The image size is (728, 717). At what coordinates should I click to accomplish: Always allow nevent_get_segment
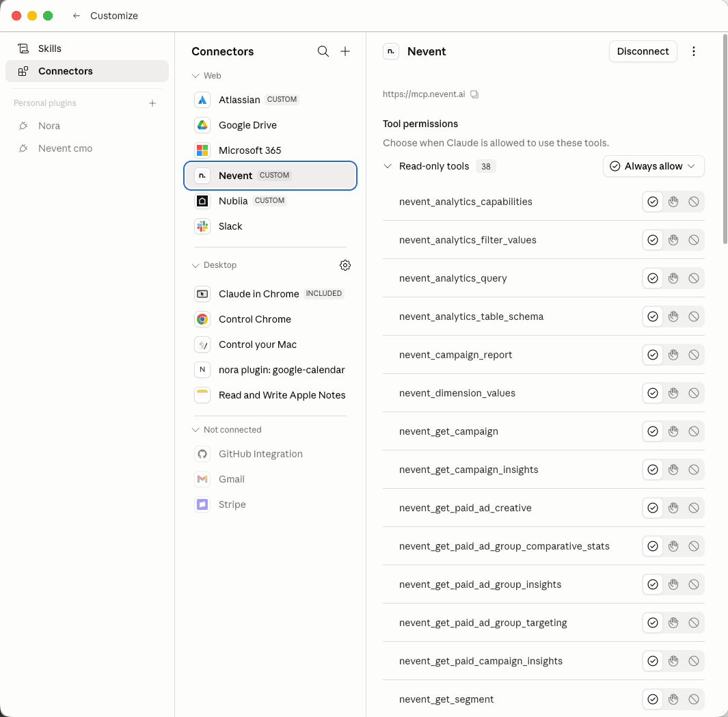[653, 699]
